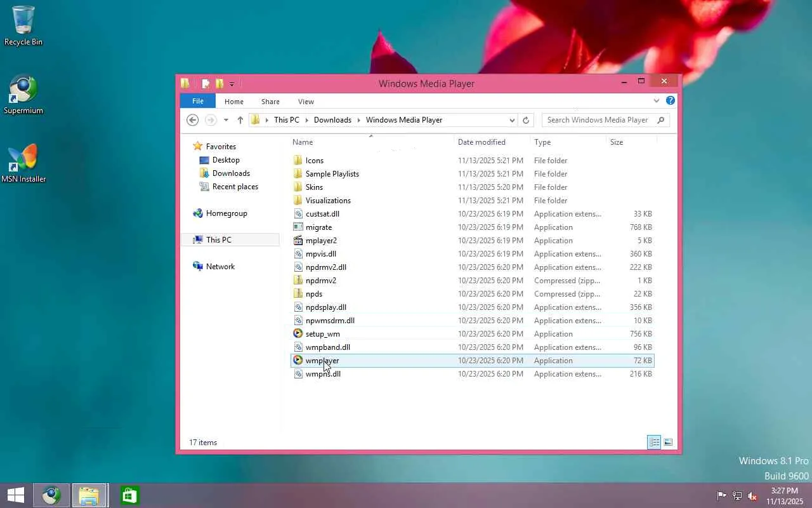Click Downloads in the address breadcrumb

[x=332, y=120]
